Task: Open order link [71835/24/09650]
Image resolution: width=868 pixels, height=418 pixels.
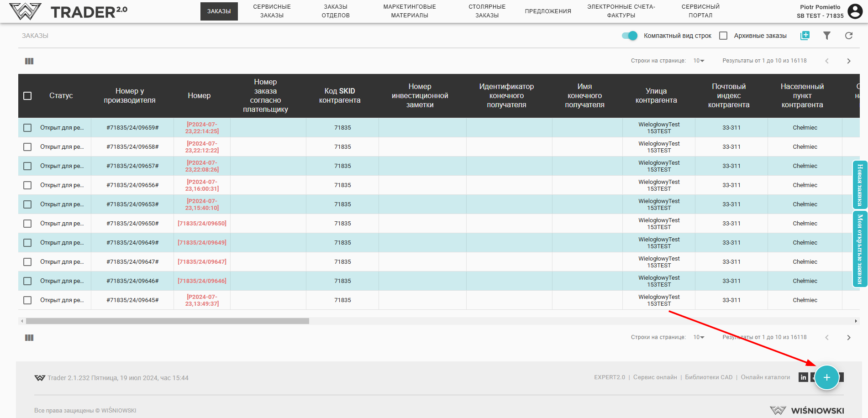Action: (x=202, y=224)
